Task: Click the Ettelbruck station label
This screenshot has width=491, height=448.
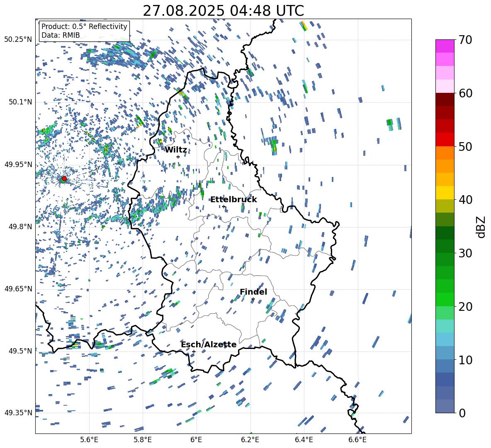Action: tap(233, 200)
